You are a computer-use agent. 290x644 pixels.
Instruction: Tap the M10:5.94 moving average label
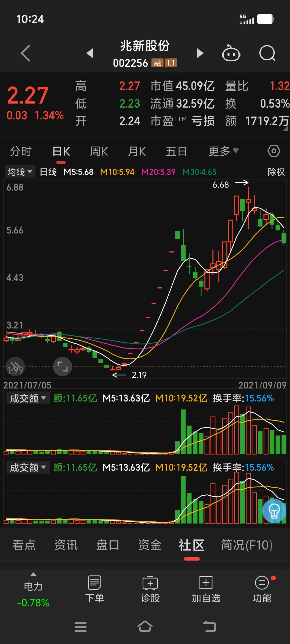(117, 172)
